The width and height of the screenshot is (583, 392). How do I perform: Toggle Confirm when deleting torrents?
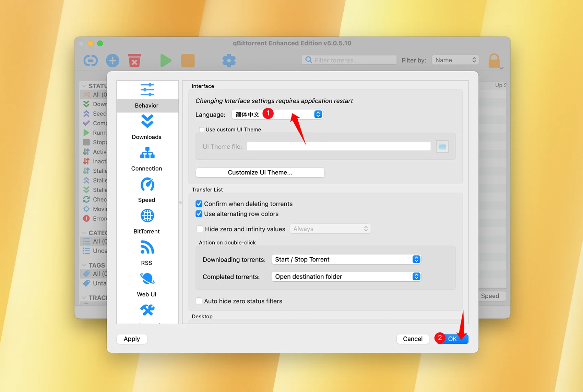point(199,204)
